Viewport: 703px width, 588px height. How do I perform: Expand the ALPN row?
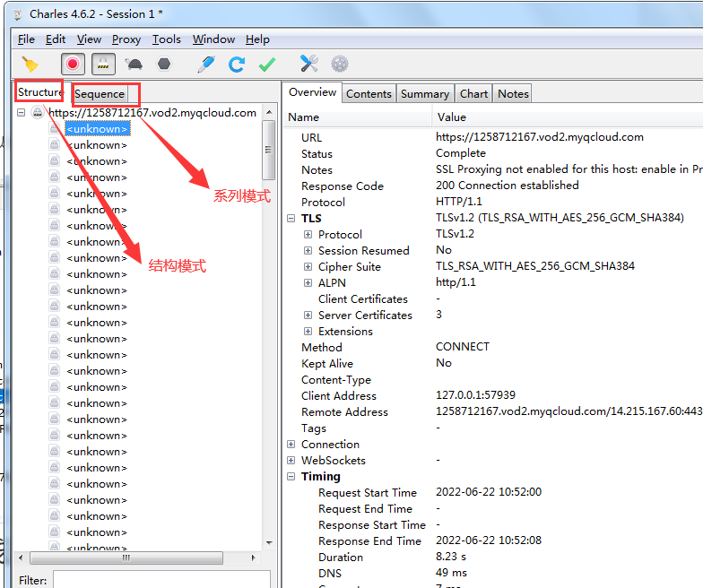click(308, 283)
